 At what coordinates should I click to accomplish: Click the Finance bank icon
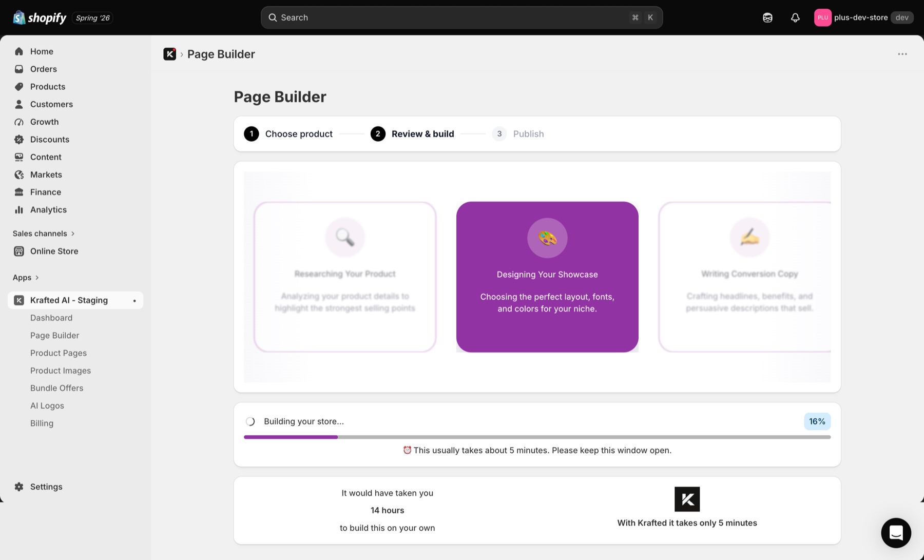(x=19, y=192)
